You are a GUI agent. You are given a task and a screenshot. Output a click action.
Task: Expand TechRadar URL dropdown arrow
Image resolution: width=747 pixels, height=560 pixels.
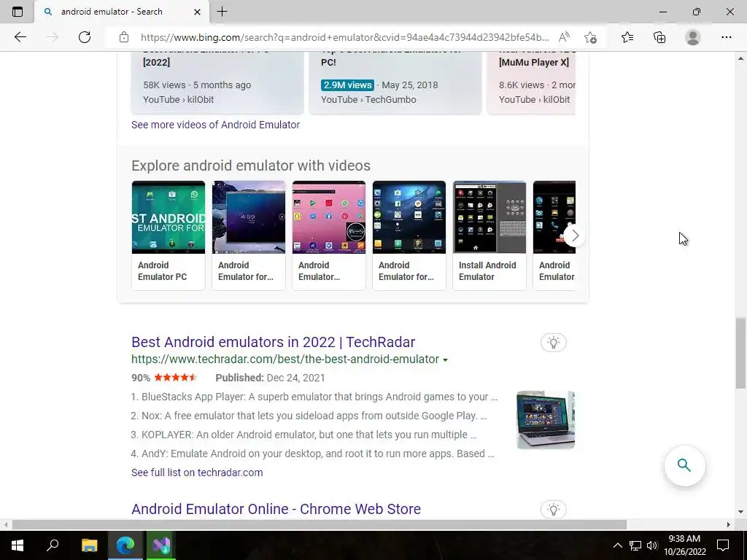[x=446, y=360]
